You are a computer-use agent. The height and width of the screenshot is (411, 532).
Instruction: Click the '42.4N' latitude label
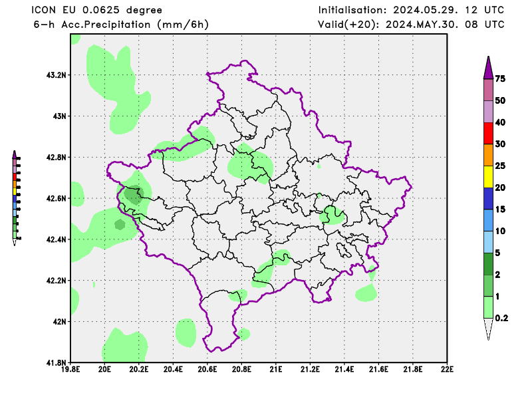[x=57, y=239]
